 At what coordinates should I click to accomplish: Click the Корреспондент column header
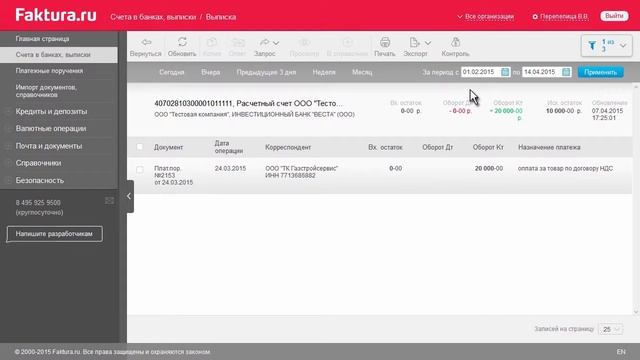[x=288, y=147]
